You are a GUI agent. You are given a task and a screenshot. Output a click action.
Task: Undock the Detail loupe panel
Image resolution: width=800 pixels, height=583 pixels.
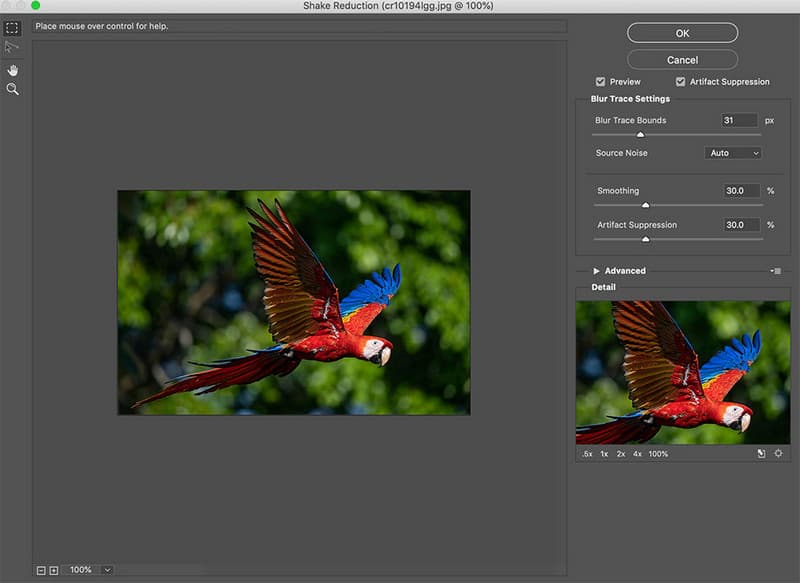pyautogui.click(x=761, y=454)
